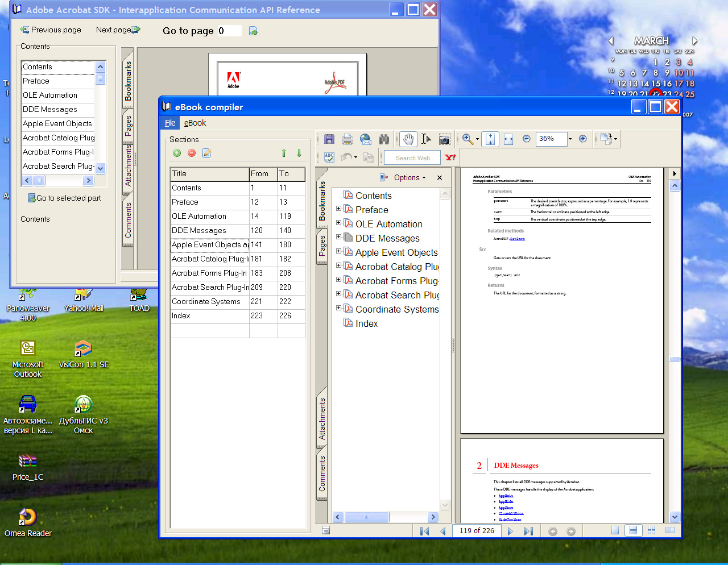
Task: Click the Rotate view pages icon
Action: click(606, 139)
